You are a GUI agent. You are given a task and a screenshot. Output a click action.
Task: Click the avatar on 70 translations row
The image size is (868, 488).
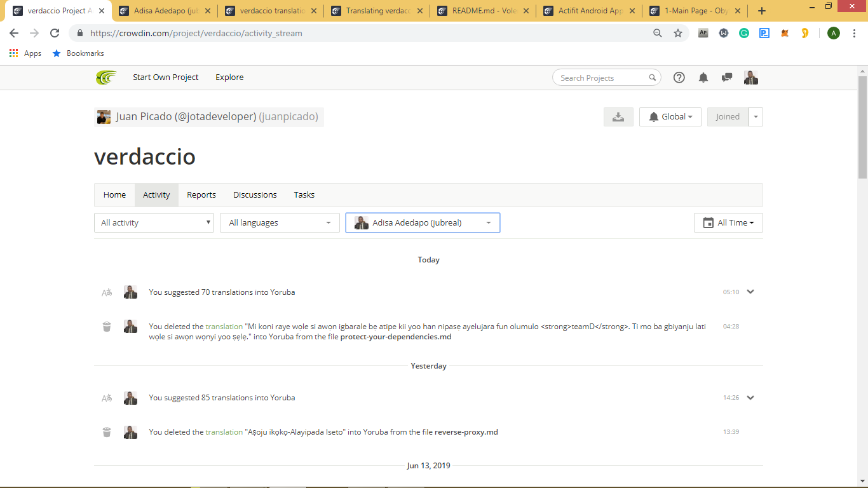click(130, 292)
